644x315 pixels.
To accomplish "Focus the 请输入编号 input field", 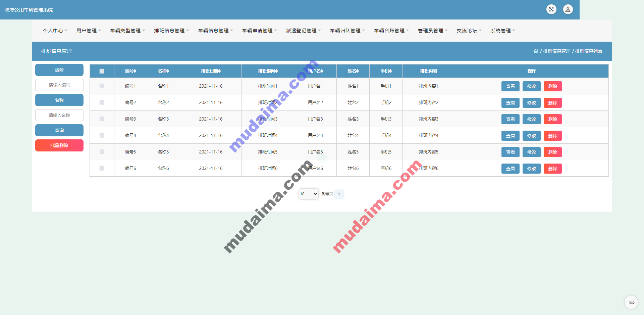I will click(59, 85).
